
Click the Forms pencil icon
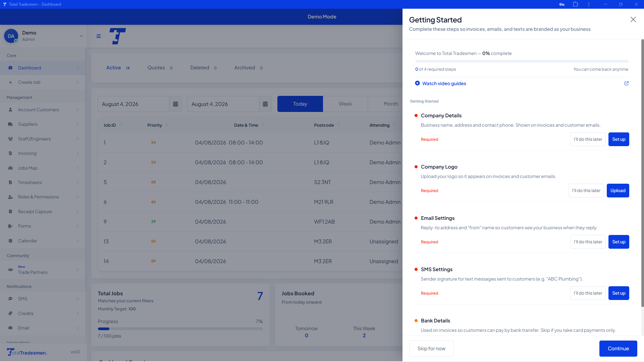pos(10,226)
